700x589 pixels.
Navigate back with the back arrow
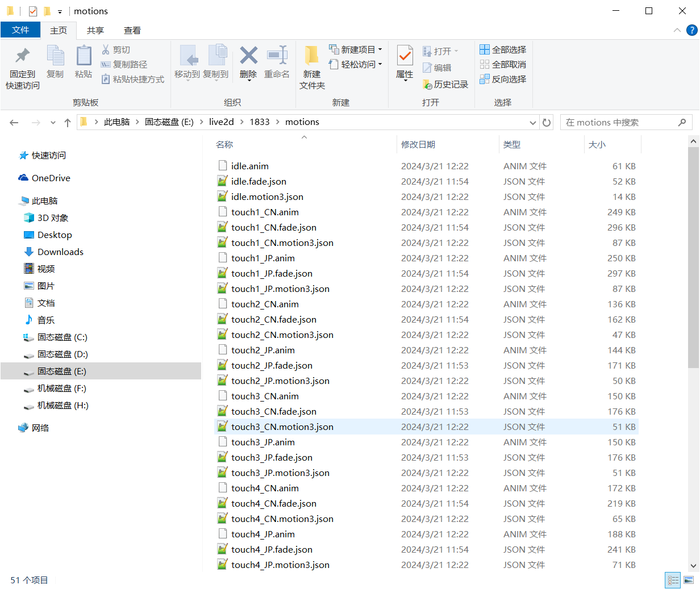14,122
